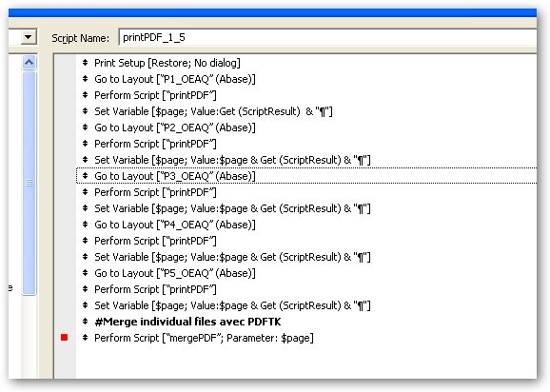
Task: Click the reorder handle of the Merge individual files comment
Action: [85, 322]
